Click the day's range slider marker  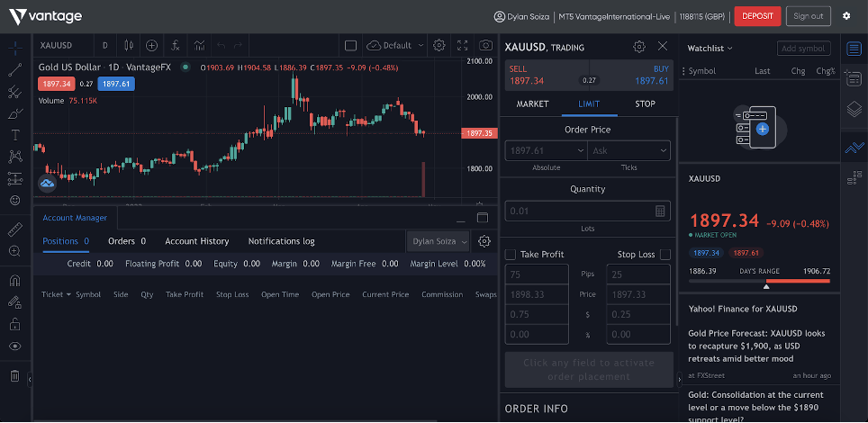(x=766, y=285)
